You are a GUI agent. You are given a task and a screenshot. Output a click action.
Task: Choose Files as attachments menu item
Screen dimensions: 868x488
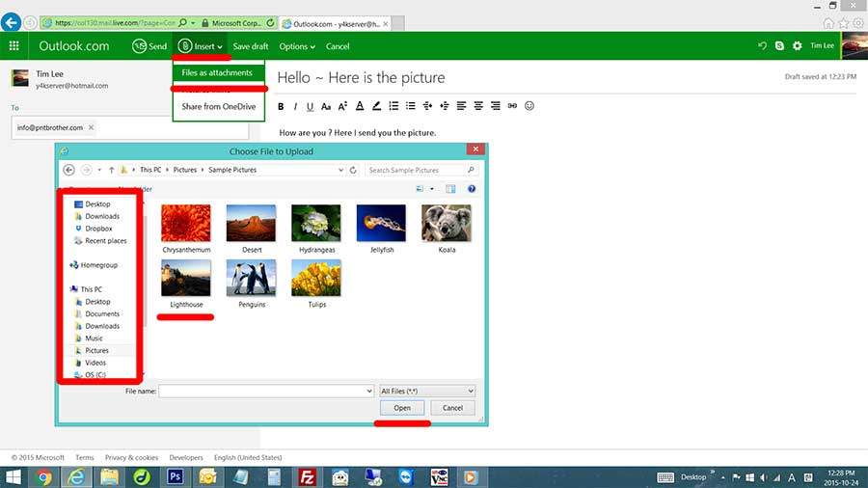pos(217,72)
